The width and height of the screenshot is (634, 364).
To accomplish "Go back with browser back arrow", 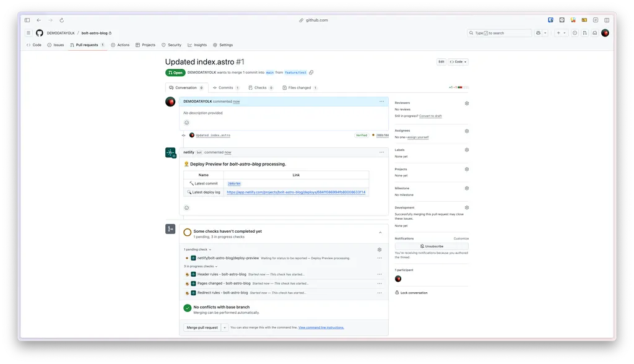I will (x=39, y=20).
